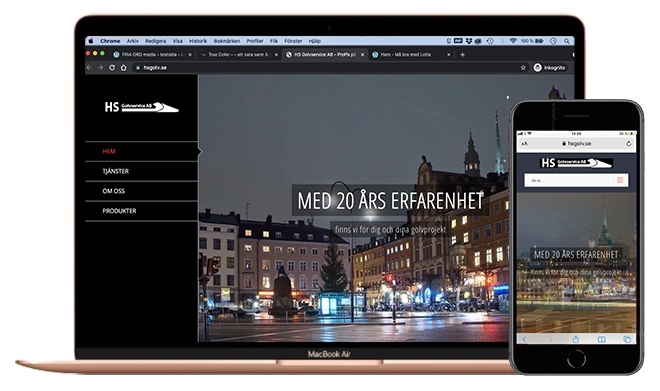Open the Historik menu
This screenshot has height=391, width=660.
click(x=198, y=41)
